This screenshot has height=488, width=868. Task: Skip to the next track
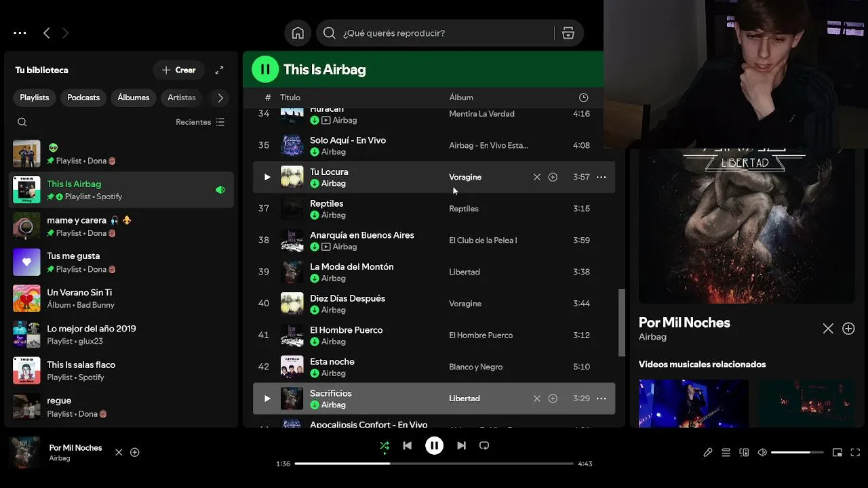[x=461, y=445]
